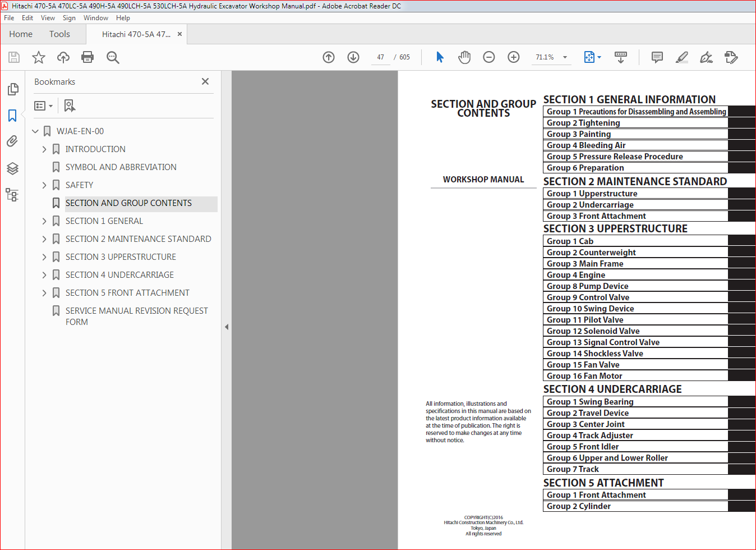Expand the SAFETY bookmark

[44, 185]
